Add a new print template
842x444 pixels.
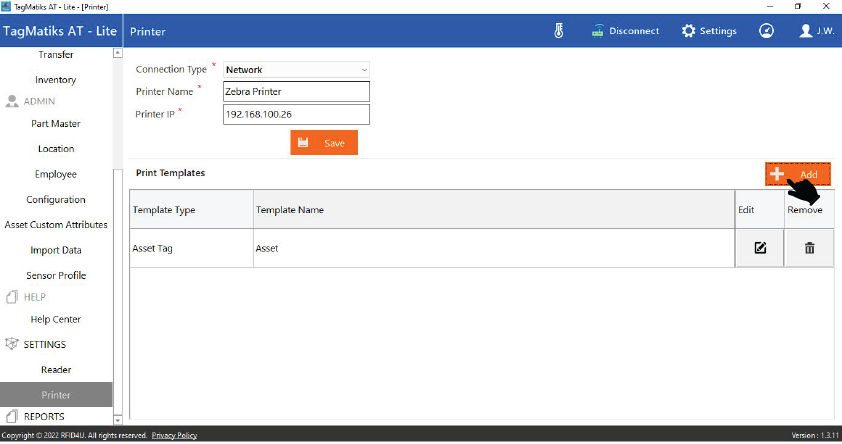798,174
